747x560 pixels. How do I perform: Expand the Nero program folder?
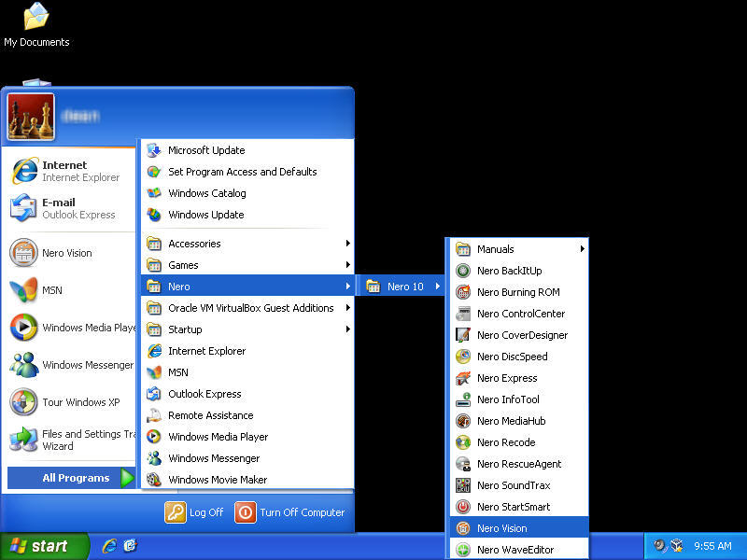pyautogui.click(x=247, y=287)
